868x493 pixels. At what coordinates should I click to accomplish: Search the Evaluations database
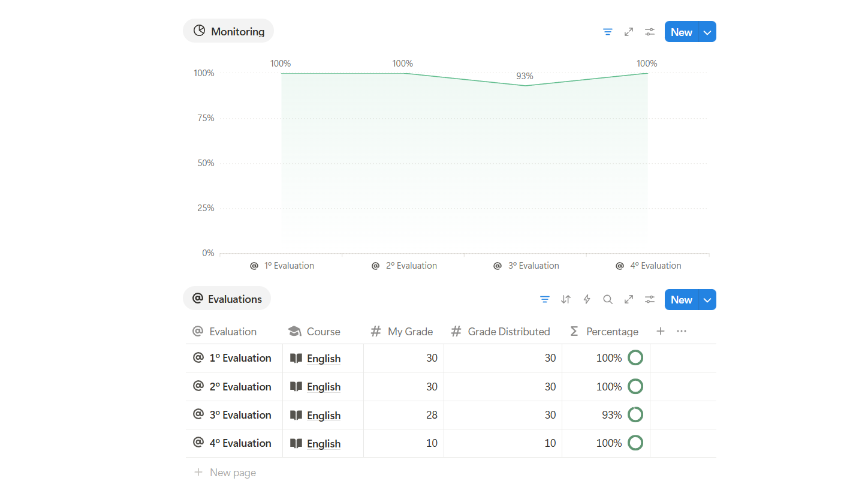coord(608,299)
